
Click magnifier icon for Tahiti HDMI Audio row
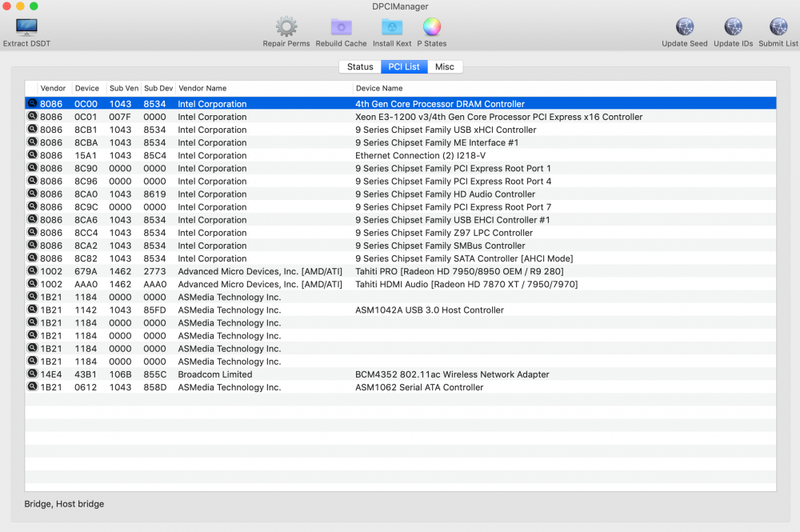click(32, 283)
